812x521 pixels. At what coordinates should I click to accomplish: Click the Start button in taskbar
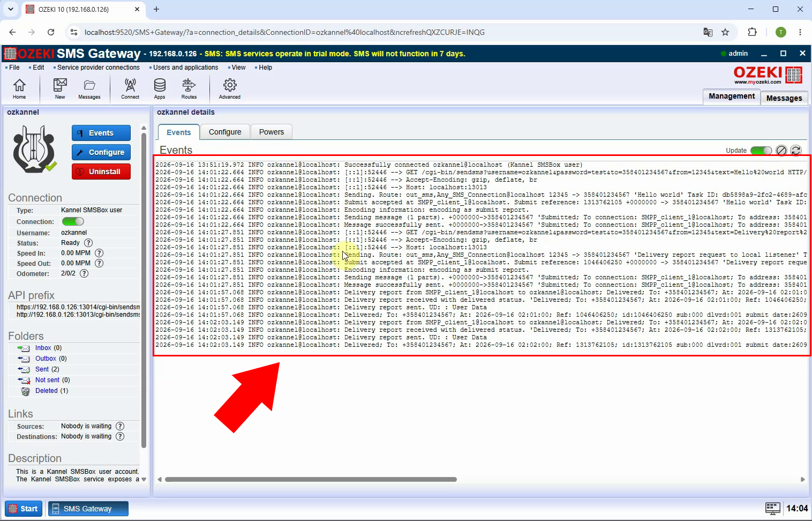[x=24, y=509]
